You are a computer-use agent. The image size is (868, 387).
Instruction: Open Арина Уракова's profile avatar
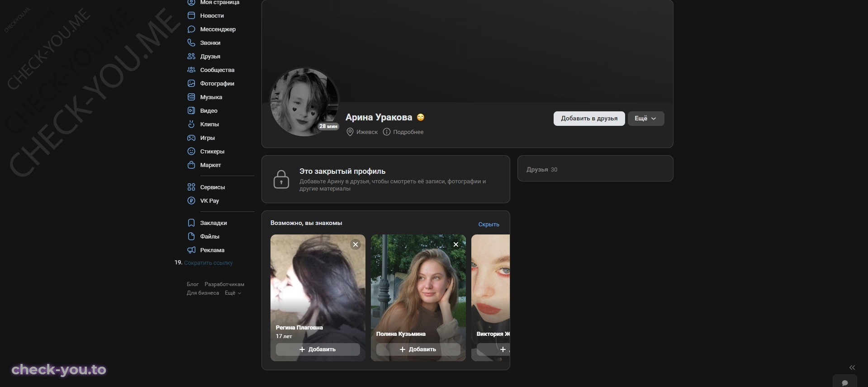(304, 102)
